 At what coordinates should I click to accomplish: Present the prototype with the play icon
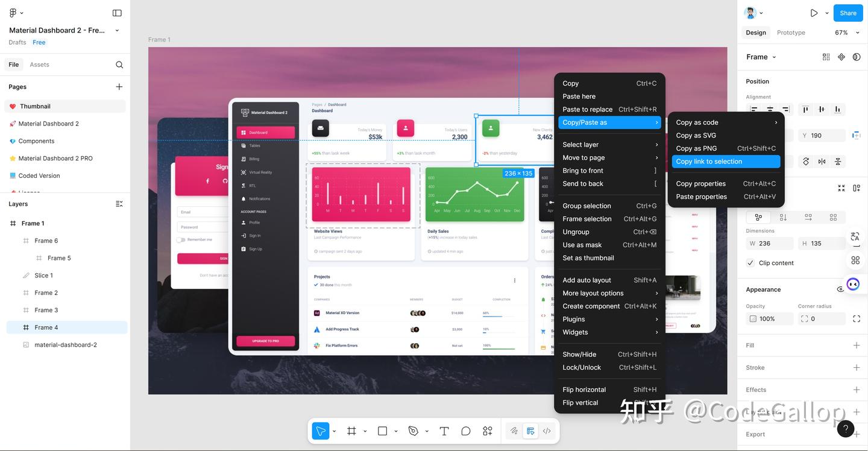tap(814, 13)
